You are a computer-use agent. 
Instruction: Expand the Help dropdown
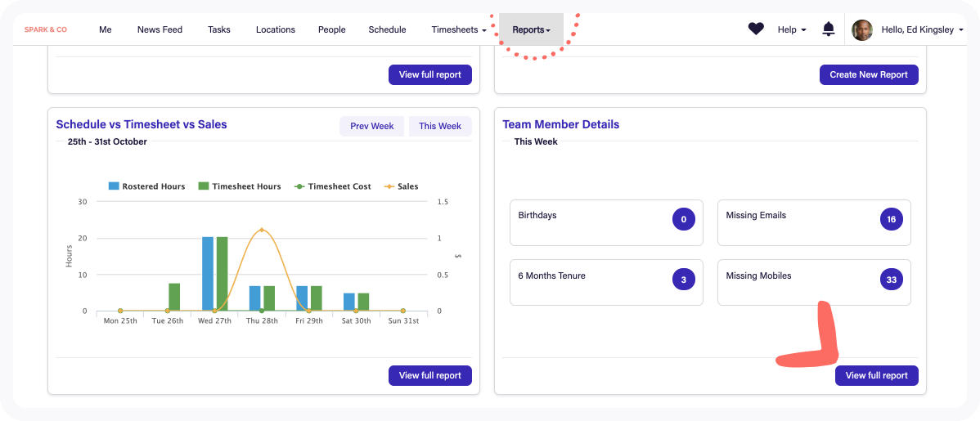pos(791,29)
